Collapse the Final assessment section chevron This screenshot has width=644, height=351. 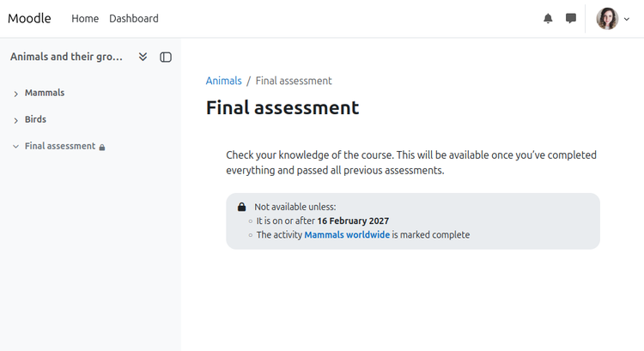point(15,147)
